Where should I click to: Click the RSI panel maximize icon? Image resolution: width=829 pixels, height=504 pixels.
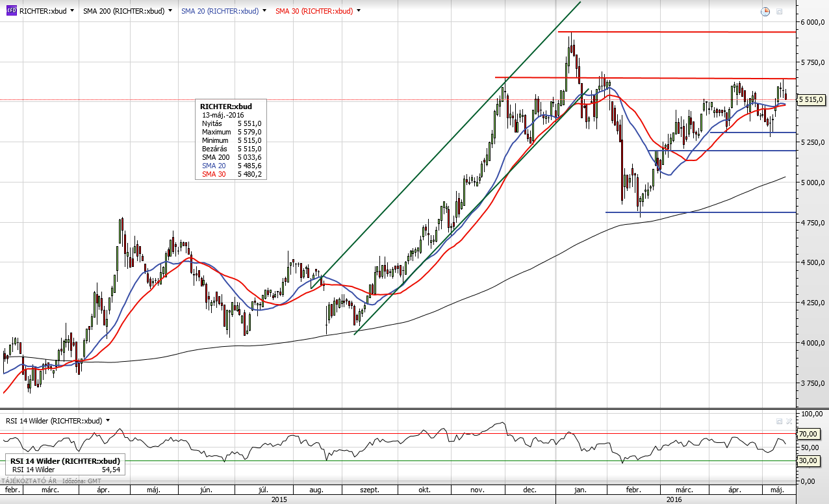tap(779, 421)
